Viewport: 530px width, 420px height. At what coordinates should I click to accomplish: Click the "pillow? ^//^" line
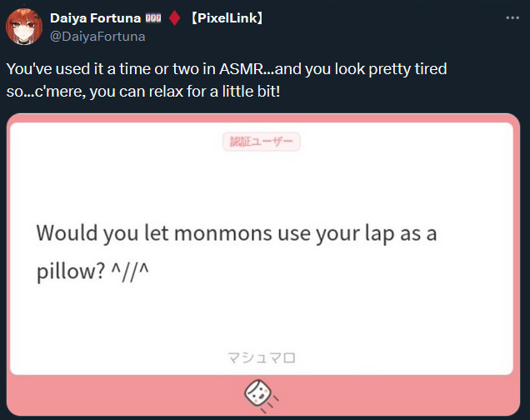[92, 272]
